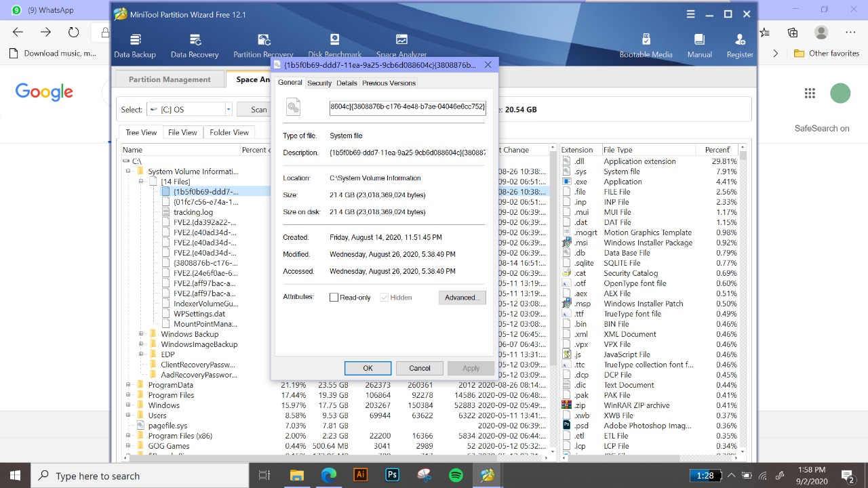Screen dimensions: 868x488
Task: Launch the Disk Benchmark tool
Action: (x=334, y=45)
